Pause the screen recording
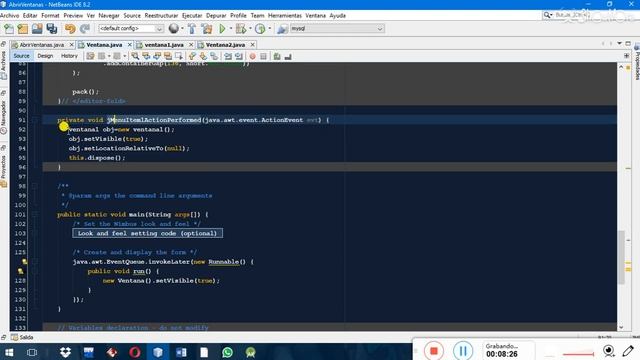Image resolution: width=640 pixels, height=360 pixels. (463, 351)
